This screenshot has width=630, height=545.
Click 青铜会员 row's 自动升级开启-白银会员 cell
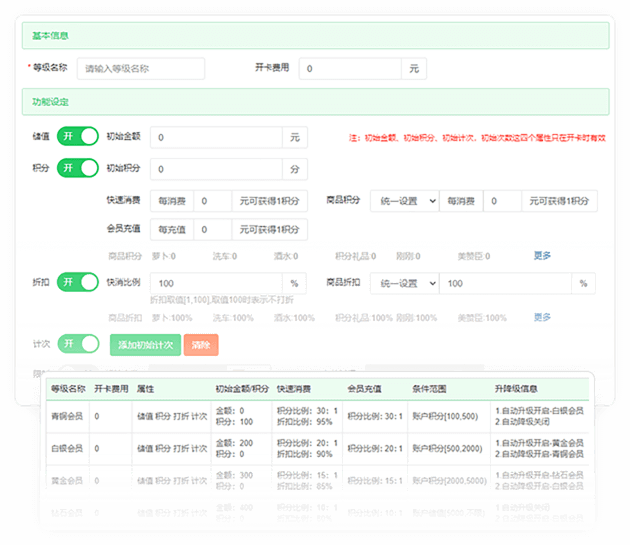[x=539, y=410]
